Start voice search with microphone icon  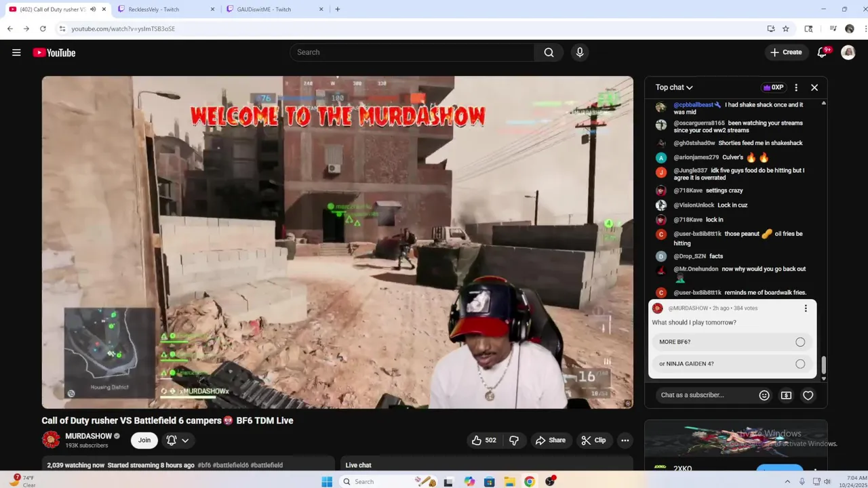coord(580,52)
